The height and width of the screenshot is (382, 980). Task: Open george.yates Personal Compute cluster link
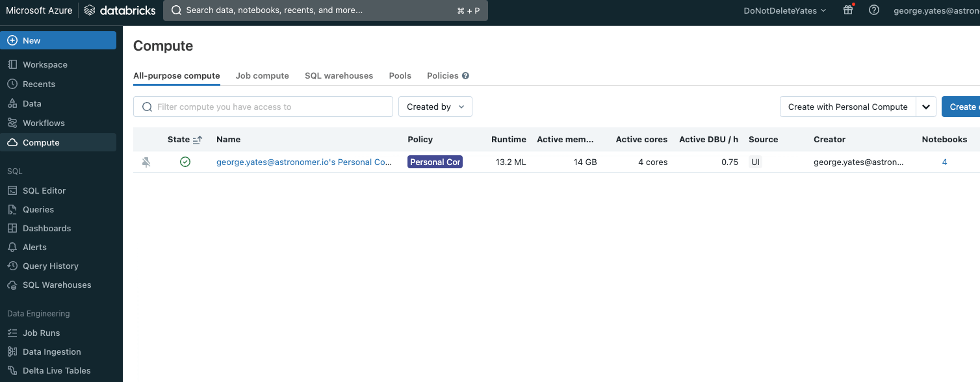(x=303, y=162)
